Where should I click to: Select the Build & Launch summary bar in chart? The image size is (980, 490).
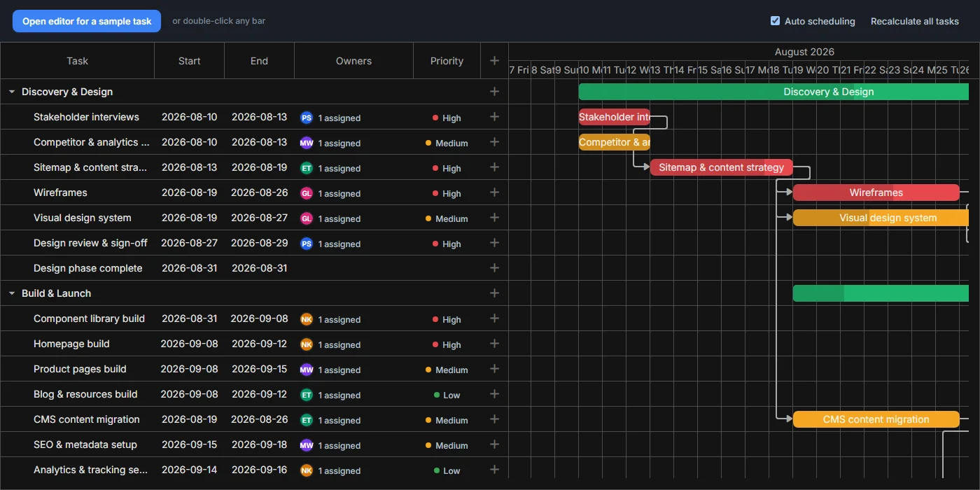pos(881,293)
